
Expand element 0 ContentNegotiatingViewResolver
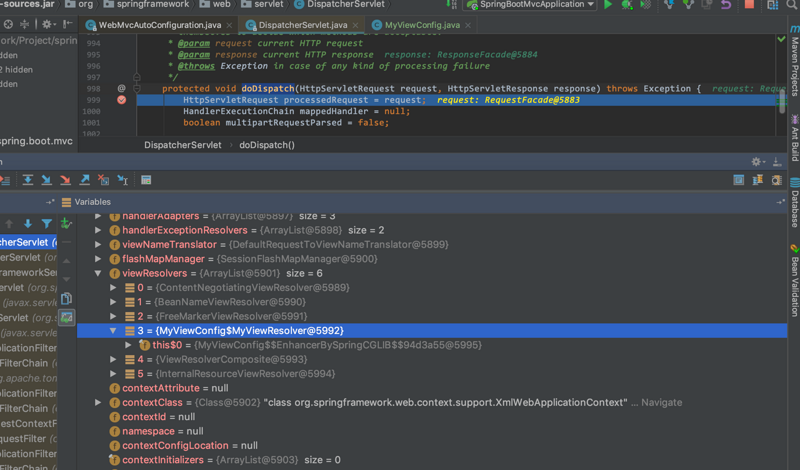(x=113, y=287)
